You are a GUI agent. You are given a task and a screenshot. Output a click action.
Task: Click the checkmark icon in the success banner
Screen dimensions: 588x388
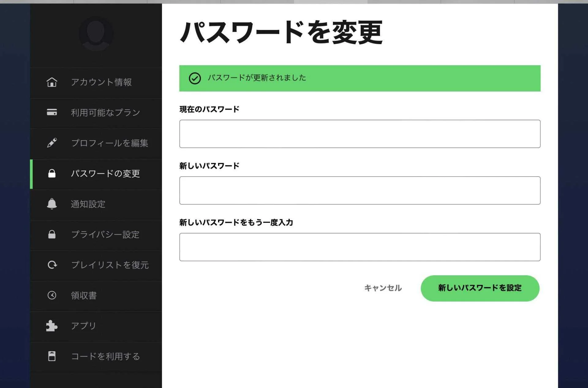point(195,78)
